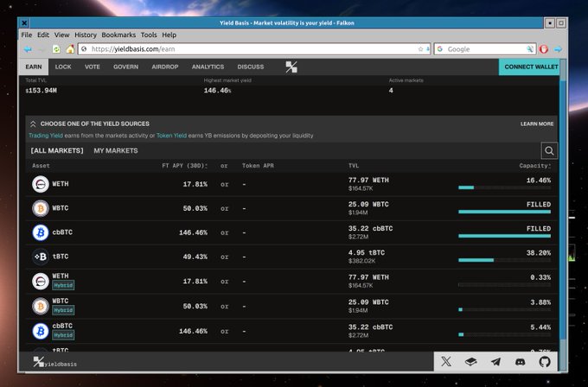Click the WETH token icon in first row
Screen dimensions: 588x387
[x=41, y=184]
